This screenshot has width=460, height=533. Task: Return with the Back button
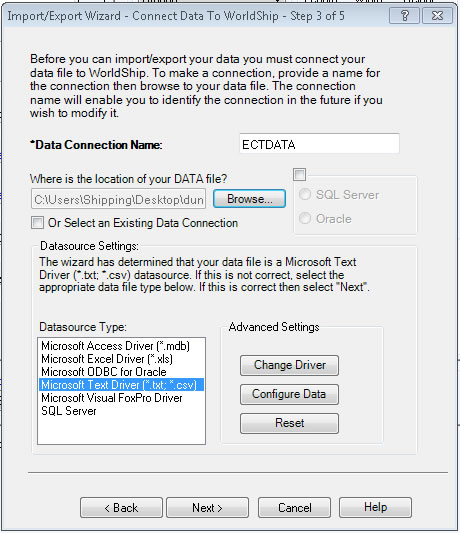(x=121, y=508)
